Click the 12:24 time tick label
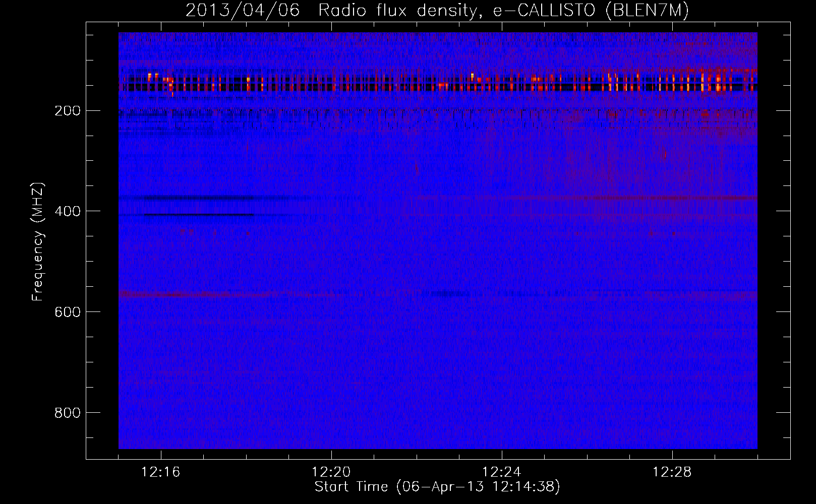The height and width of the screenshot is (504, 816). coord(502,472)
